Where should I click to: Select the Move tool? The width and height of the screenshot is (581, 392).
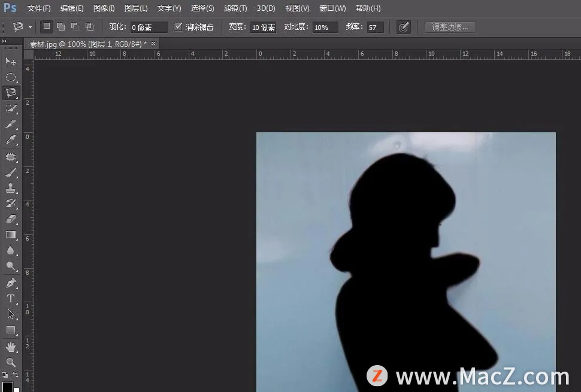coord(11,61)
